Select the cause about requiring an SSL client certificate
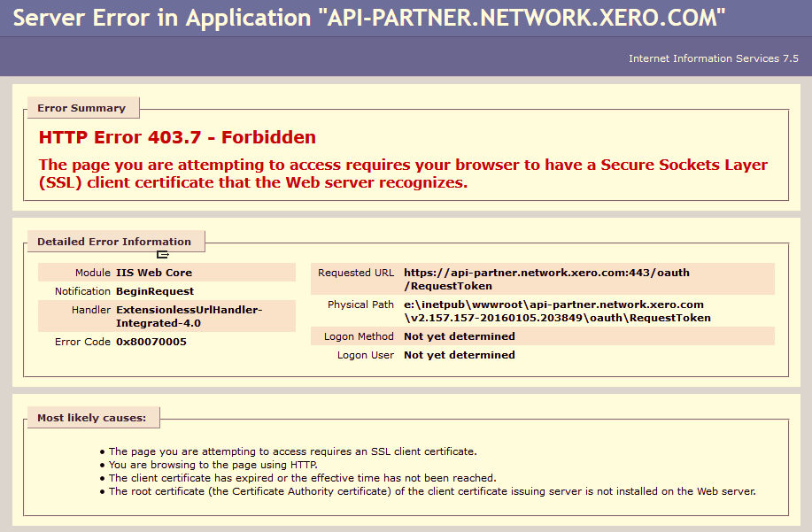812x532 pixels. point(292,451)
